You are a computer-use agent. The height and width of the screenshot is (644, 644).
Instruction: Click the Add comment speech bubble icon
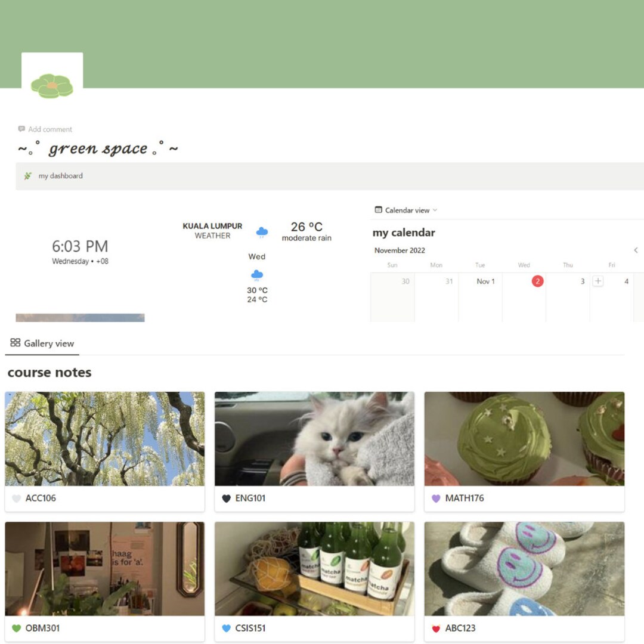21,129
